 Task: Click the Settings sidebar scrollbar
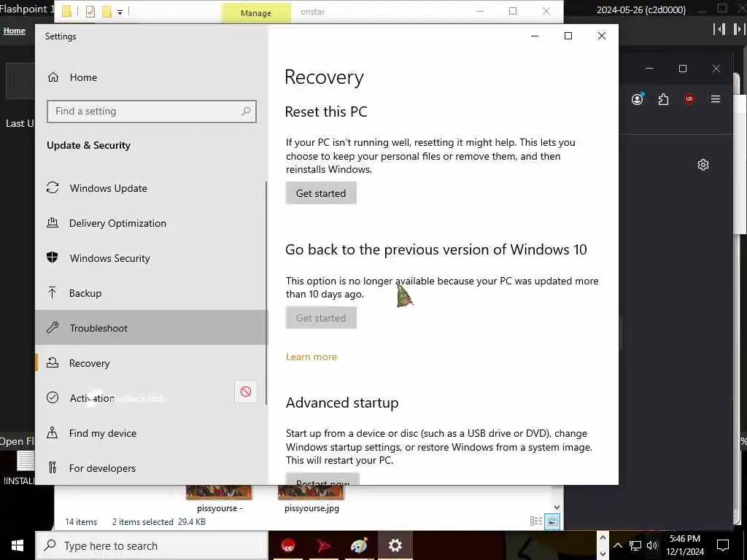click(x=266, y=293)
